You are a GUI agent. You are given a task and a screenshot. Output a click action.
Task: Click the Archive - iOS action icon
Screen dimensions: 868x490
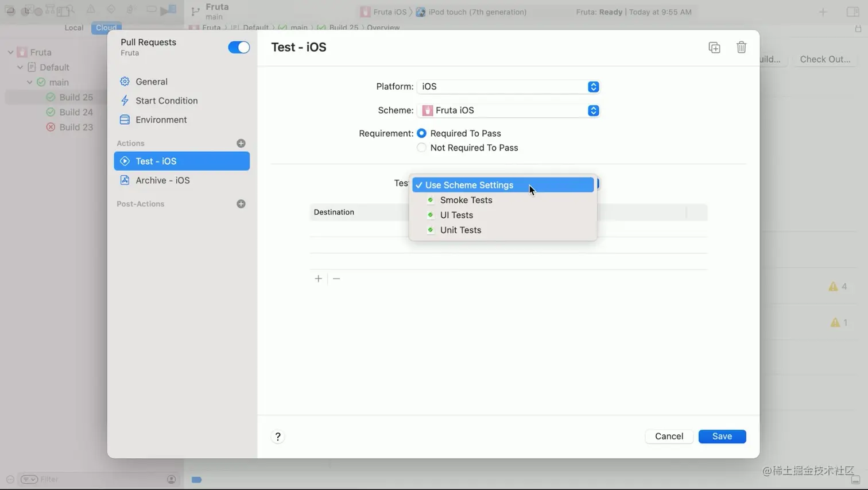[x=125, y=180]
